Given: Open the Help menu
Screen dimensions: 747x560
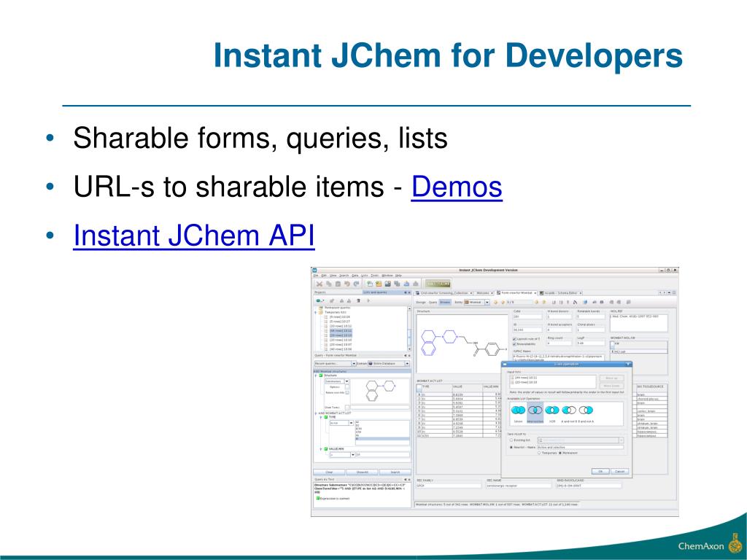Looking at the screenshot, I should tap(398, 275).
